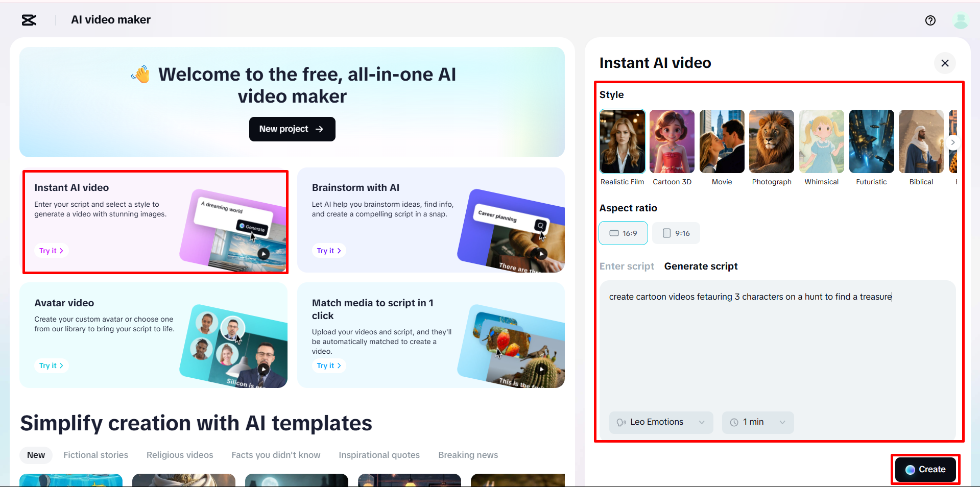
Task: Play the Avatar video card preview
Action: pos(264,369)
